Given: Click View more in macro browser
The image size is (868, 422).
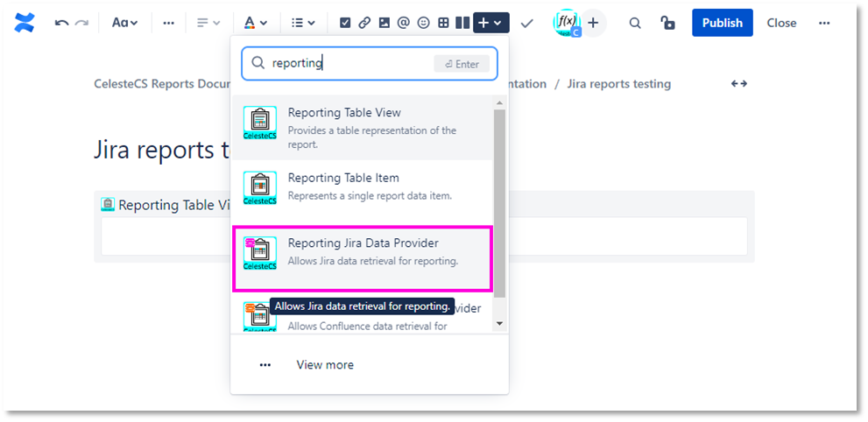Looking at the screenshot, I should click(325, 364).
